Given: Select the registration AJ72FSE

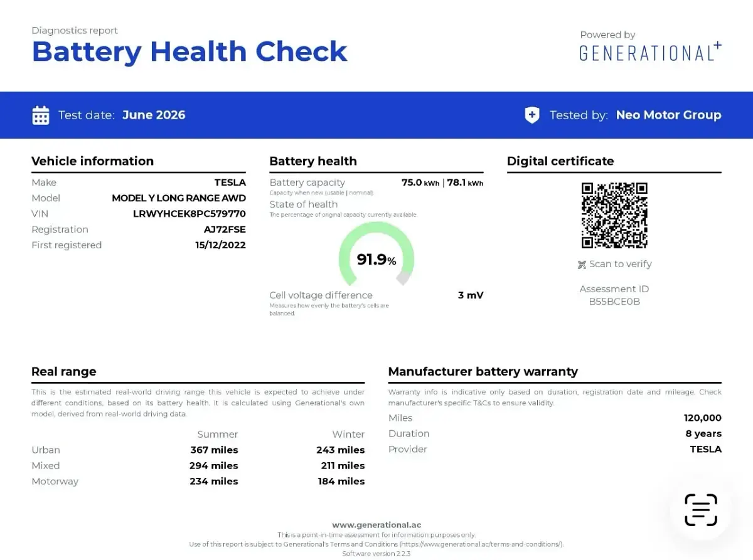Looking at the screenshot, I should tap(225, 230).
